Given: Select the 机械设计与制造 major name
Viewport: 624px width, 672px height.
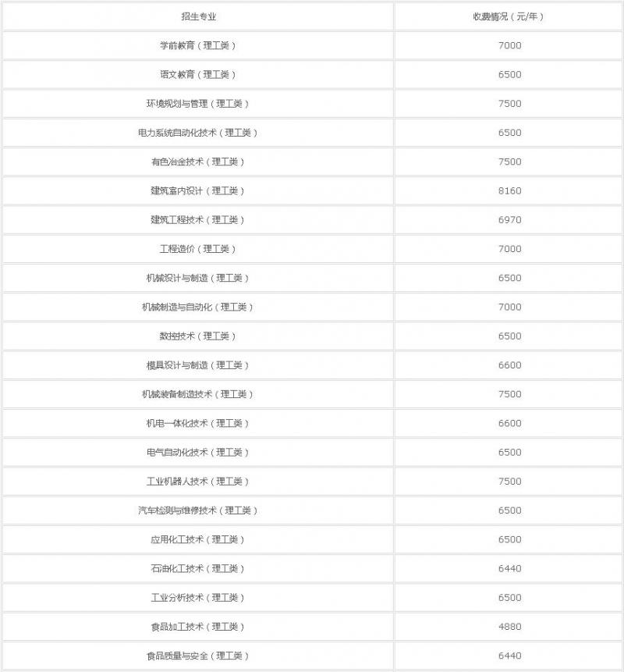Looking at the screenshot, I should pos(197,278).
